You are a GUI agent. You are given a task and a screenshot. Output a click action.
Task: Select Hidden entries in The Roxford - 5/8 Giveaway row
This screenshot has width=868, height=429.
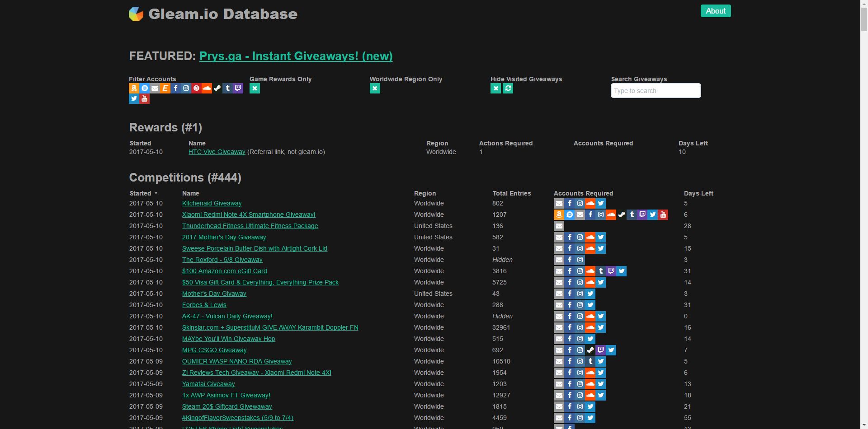coord(502,260)
